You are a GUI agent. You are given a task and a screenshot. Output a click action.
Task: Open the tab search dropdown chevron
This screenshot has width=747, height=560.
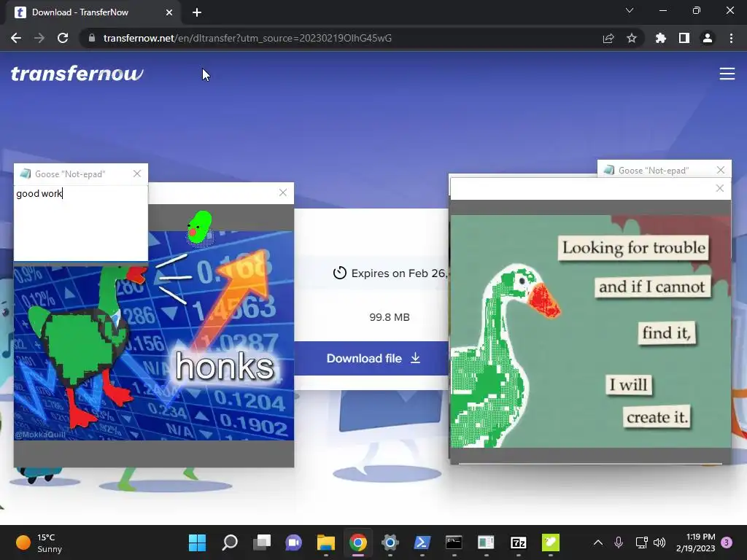[x=630, y=10]
